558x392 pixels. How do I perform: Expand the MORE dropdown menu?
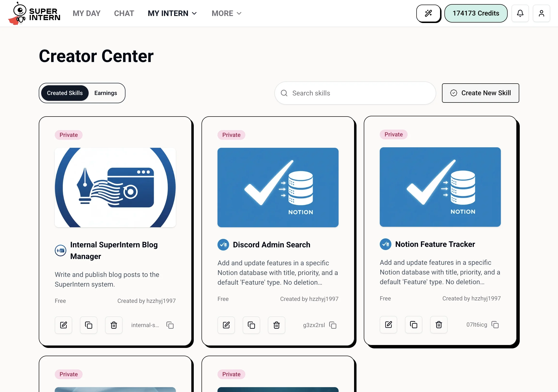[226, 13]
